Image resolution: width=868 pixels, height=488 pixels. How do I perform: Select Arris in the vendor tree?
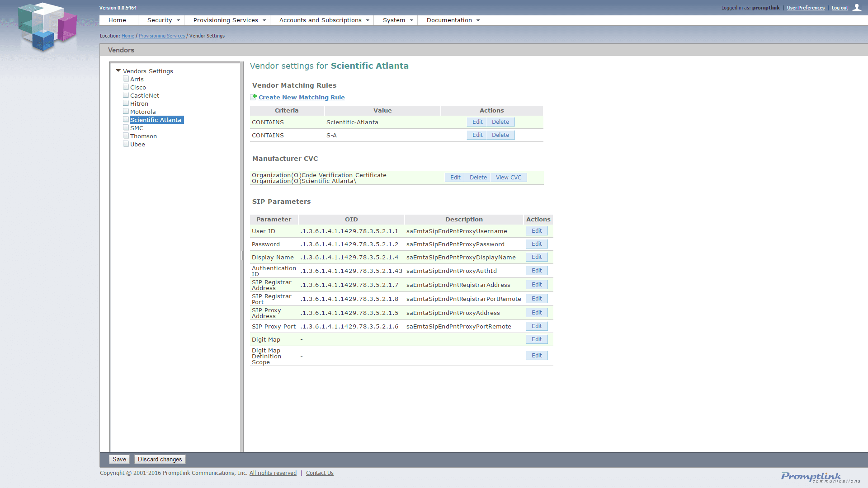[x=137, y=79]
